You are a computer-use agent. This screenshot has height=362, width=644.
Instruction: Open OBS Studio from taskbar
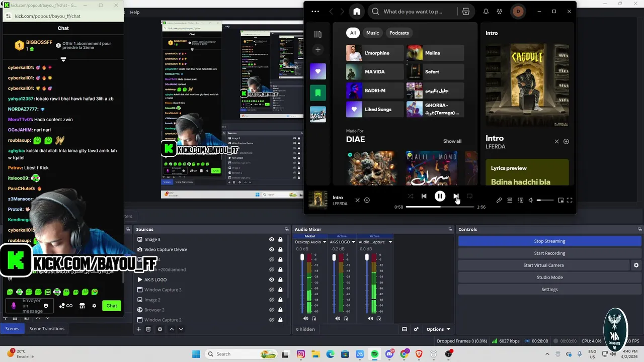pyautogui.click(x=449, y=354)
